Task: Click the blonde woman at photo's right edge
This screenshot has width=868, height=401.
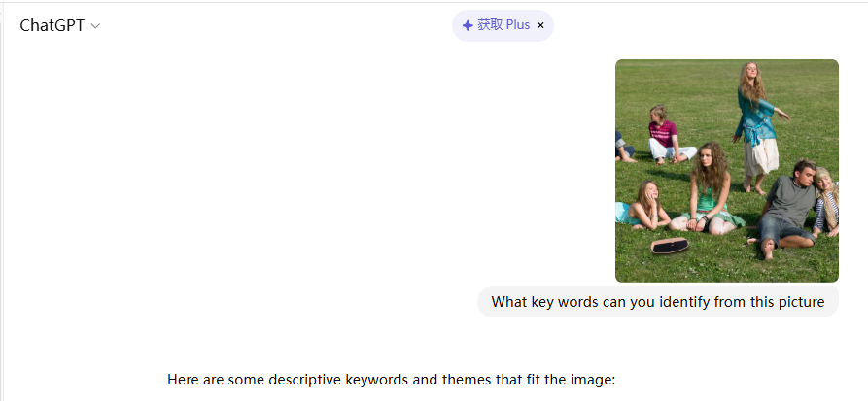Action: (x=827, y=199)
